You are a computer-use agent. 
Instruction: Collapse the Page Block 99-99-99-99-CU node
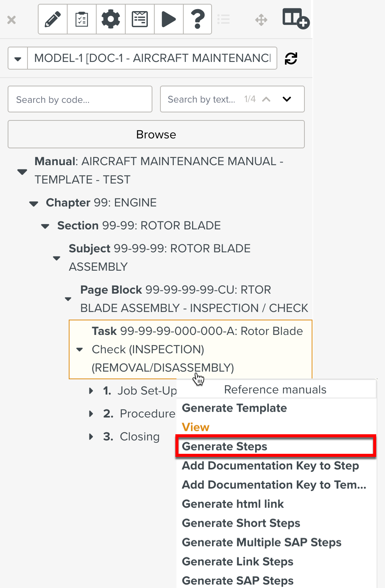click(68, 299)
